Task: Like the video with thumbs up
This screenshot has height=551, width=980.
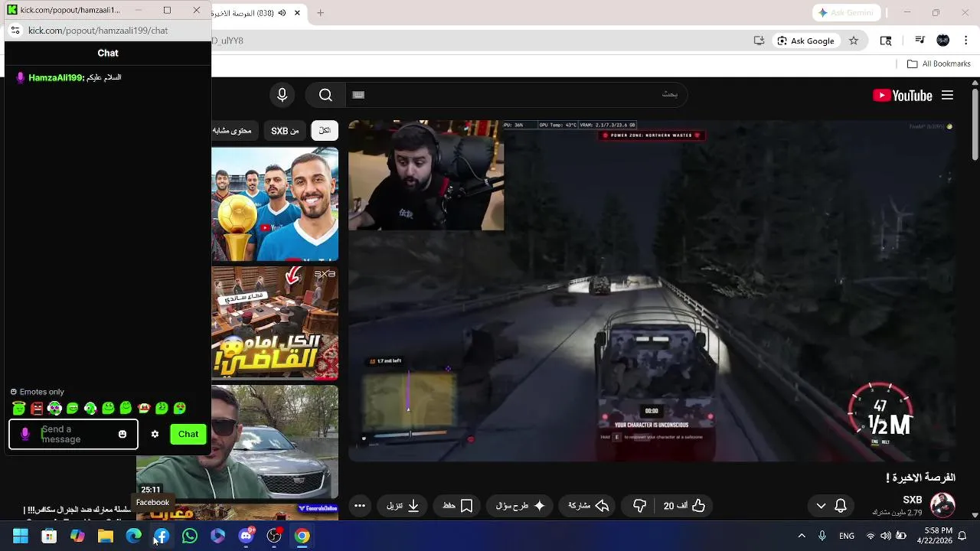Action: [x=684, y=506]
